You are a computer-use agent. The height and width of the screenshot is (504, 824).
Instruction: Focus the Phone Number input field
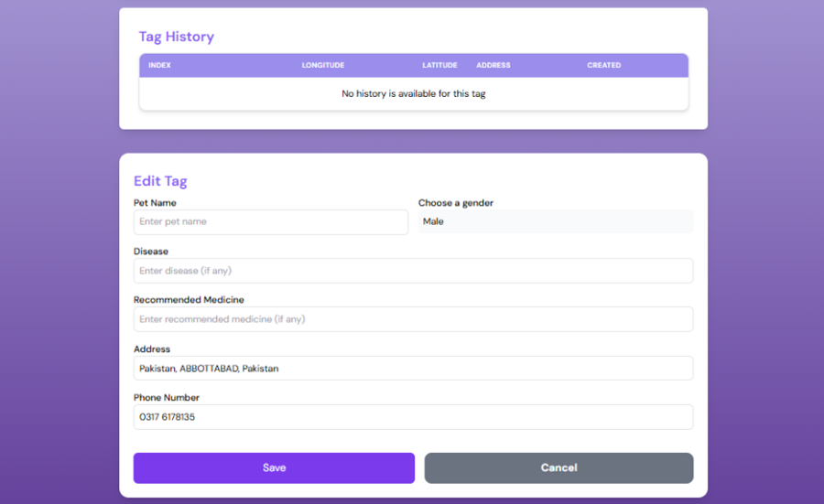(413, 417)
